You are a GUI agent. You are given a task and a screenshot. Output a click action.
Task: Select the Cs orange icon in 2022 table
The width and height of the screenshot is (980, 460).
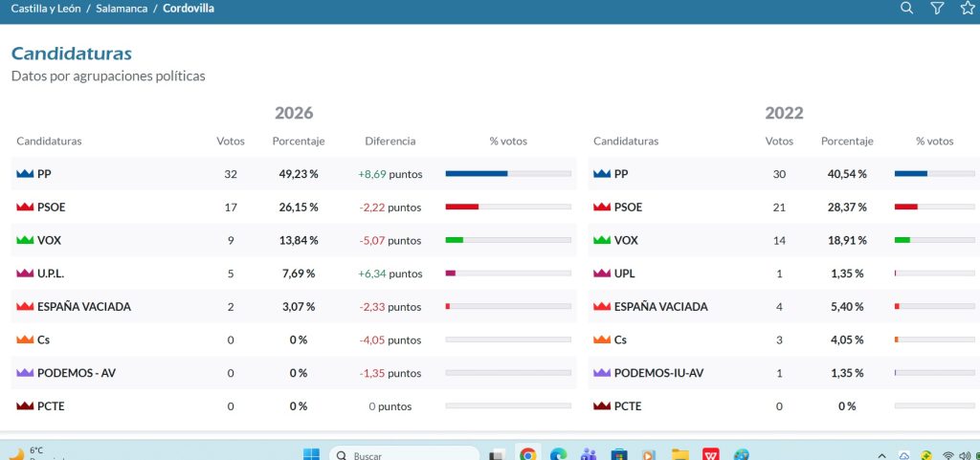602,340
